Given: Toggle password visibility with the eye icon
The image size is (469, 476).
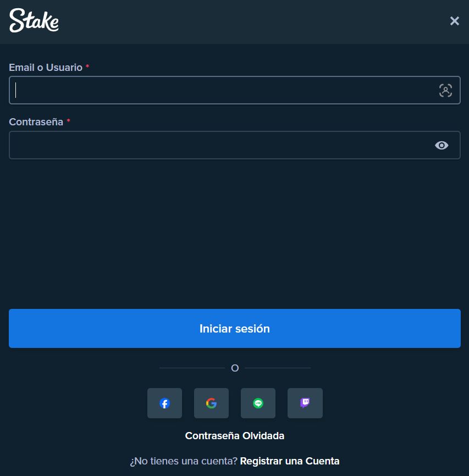Looking at the screenshot, I should click(x=442, y=146).
